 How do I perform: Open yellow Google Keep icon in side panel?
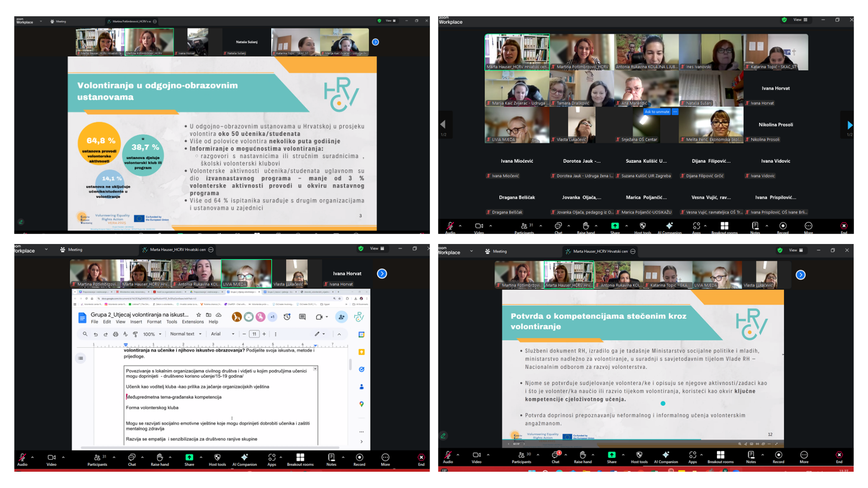tap(362, 352)
